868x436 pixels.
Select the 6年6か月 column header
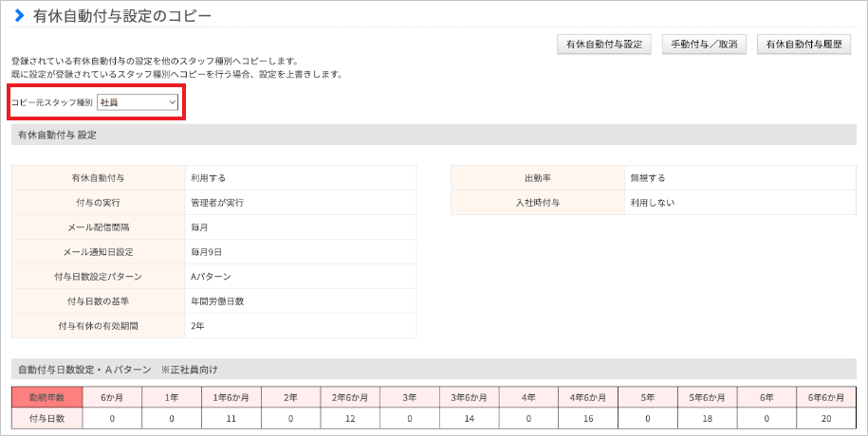[826, 397]
